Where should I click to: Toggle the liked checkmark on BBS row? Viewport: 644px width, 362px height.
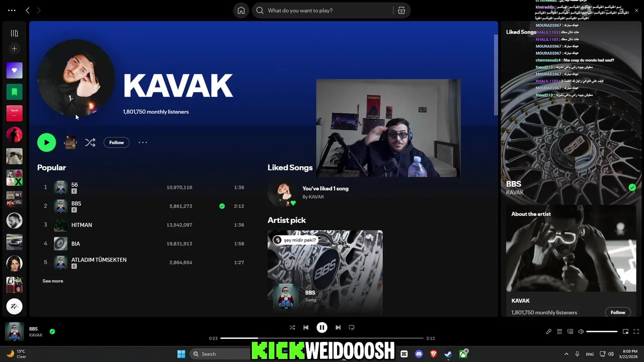(x=222, y=206)
